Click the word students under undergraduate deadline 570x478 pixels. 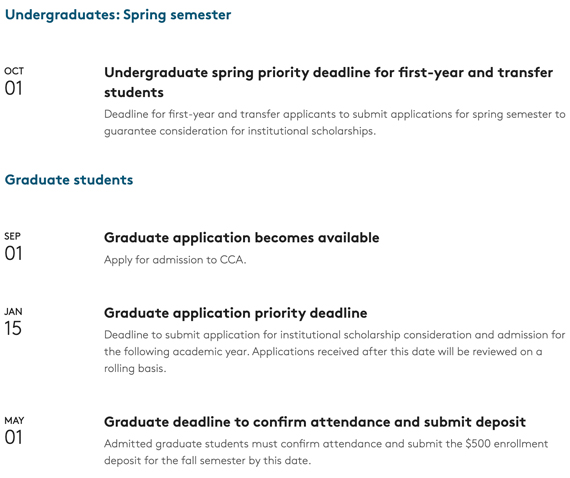tap(134, 92)
